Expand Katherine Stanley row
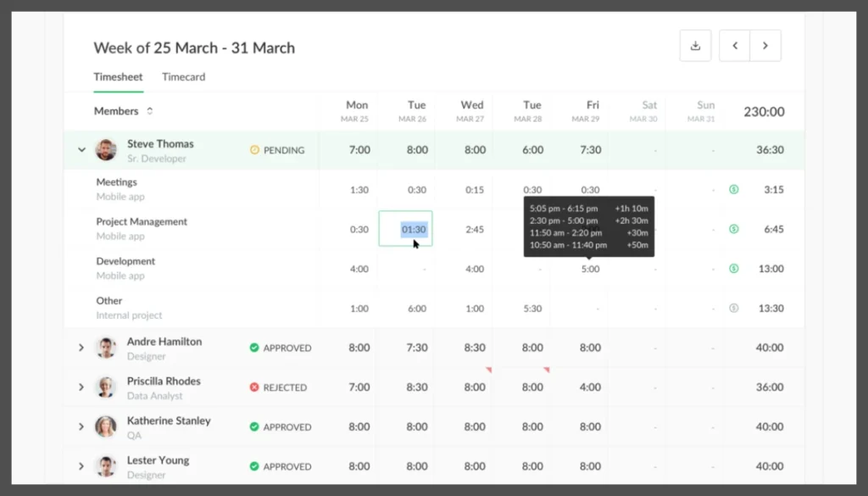Image resolution: width=868 pixels, height=496 pixels. click(x=81, y=426)
